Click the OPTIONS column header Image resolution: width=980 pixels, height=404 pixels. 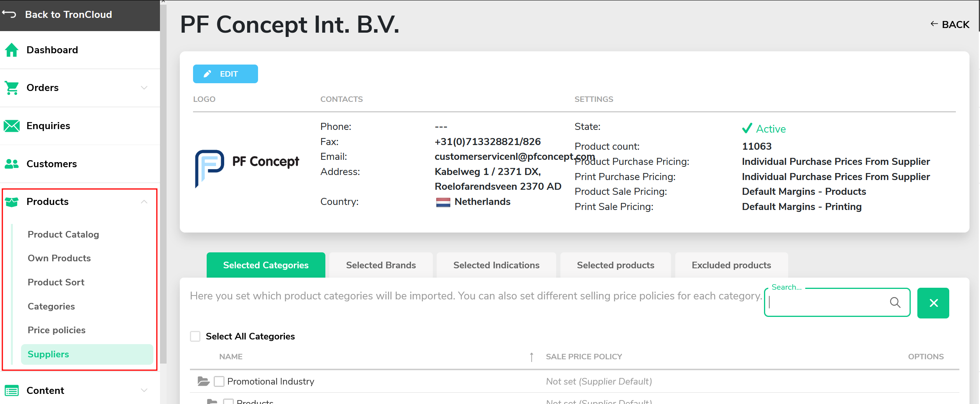926,357
